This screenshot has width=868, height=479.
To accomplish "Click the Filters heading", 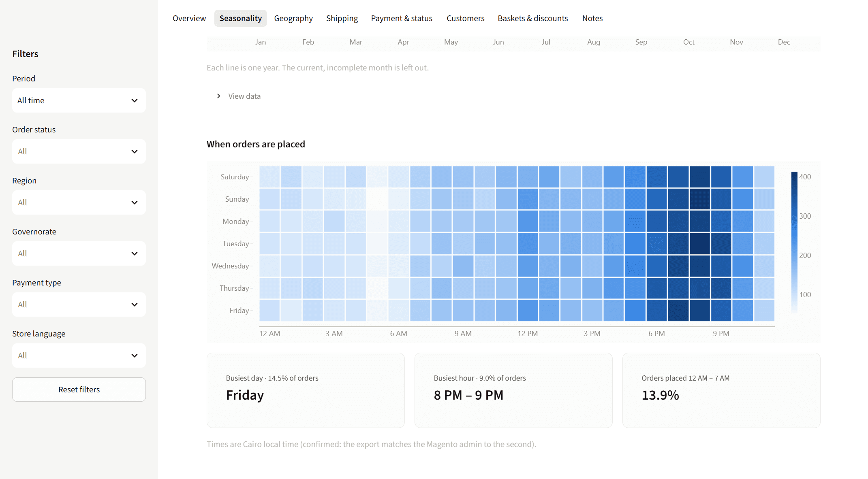I will tap(25, 54).
